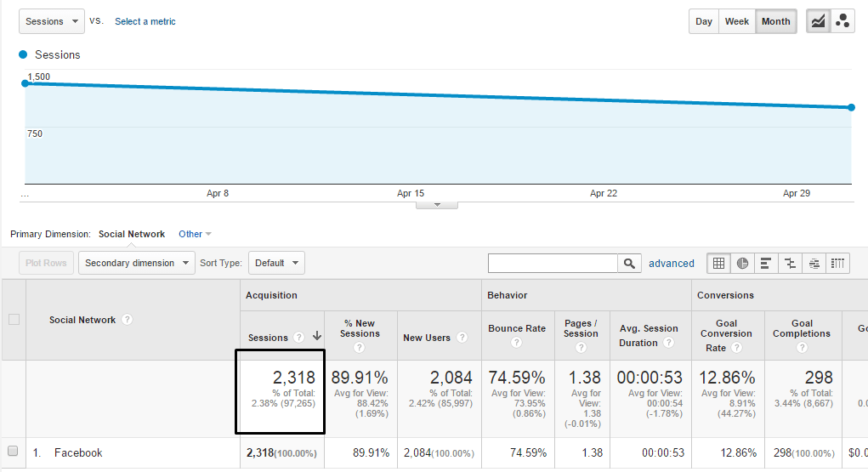Viewport: 868px width, 472px height.
Task: Select the performance bar view icon
Action: (766, 263)
